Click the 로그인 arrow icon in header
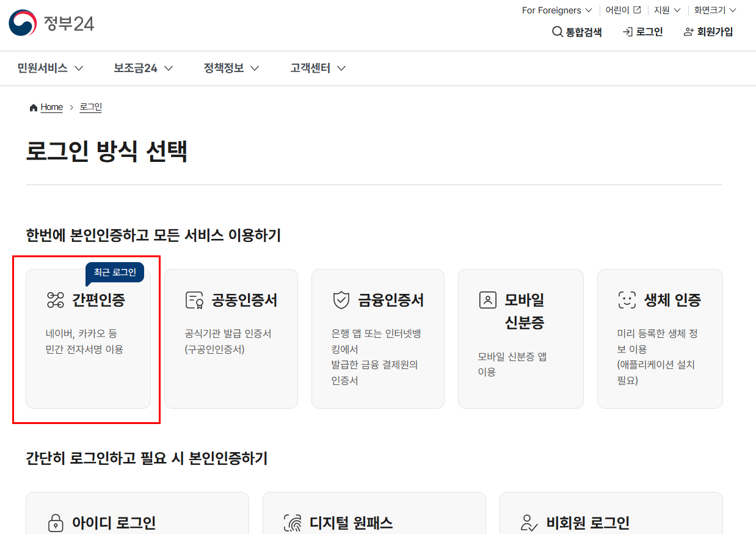 [x=627, y=32]
